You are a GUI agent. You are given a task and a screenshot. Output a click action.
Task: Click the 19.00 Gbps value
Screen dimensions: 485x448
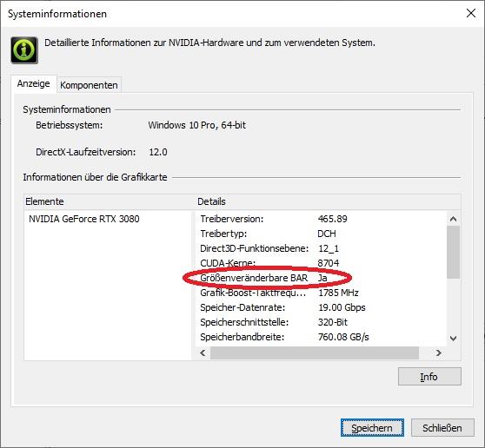point(342,307)
